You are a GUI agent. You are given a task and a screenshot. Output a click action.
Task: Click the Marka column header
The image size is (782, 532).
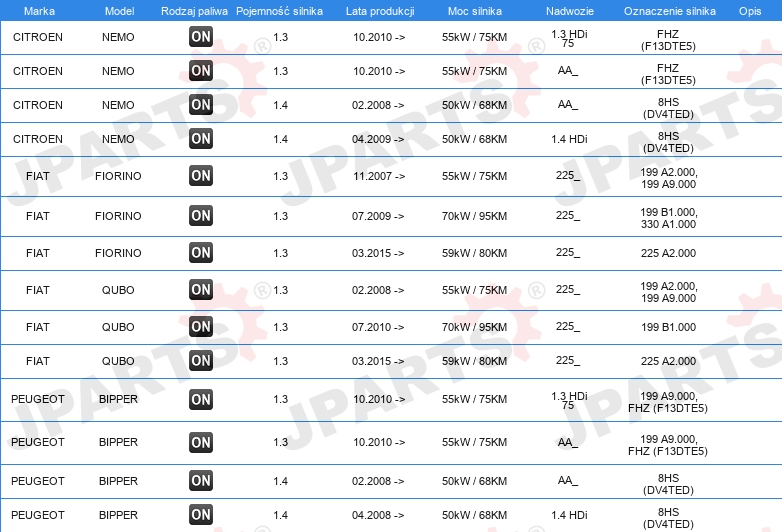point(39,11)
